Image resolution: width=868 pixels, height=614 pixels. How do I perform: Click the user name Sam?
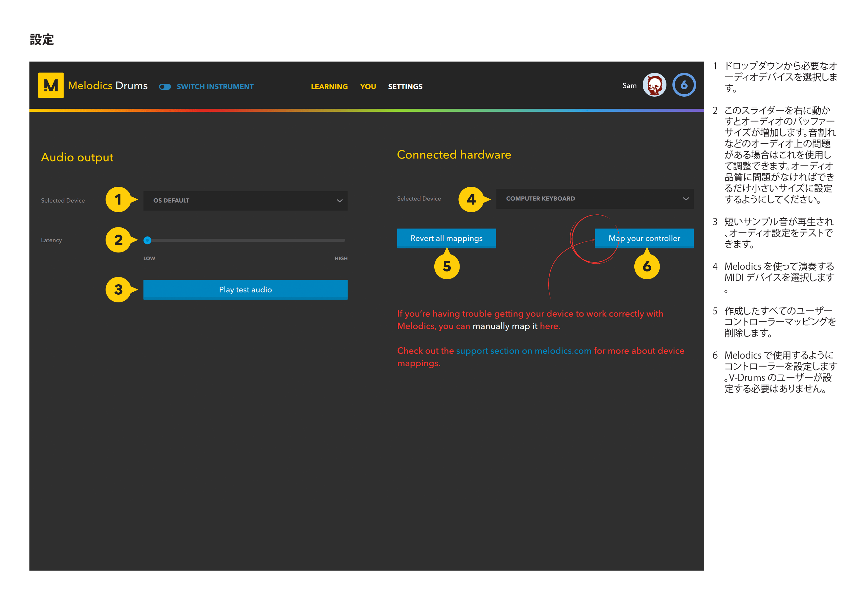click(630, 86)
